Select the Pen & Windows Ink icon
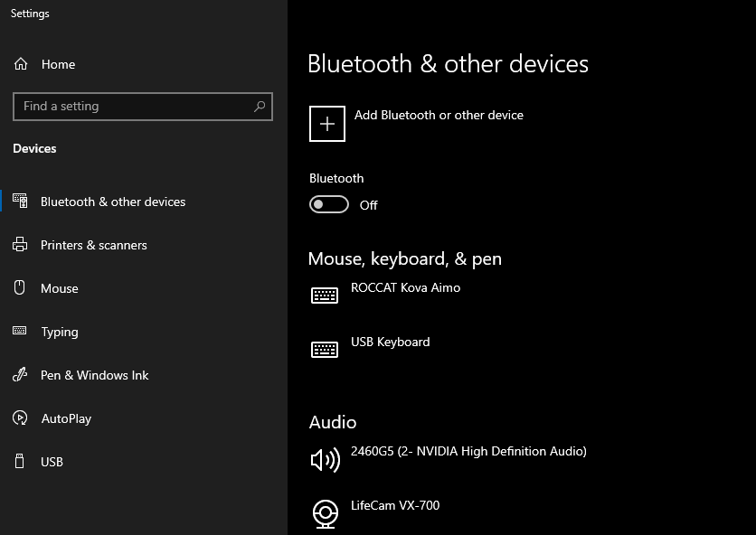This screenshot has width=756, height=535. tap(19, 375)
